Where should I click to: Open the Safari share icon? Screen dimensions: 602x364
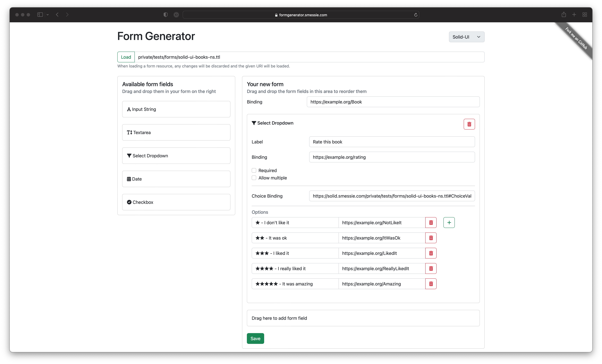point(564,15)
